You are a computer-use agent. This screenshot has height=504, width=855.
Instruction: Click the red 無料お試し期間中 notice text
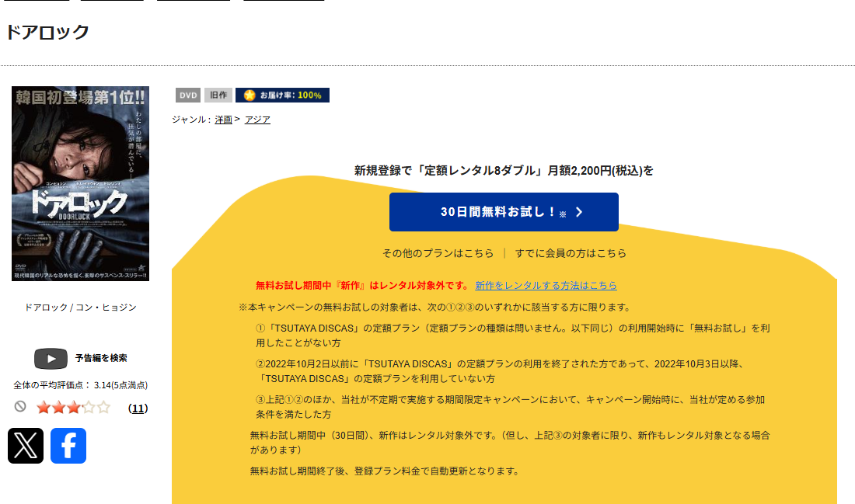(362, 285)
